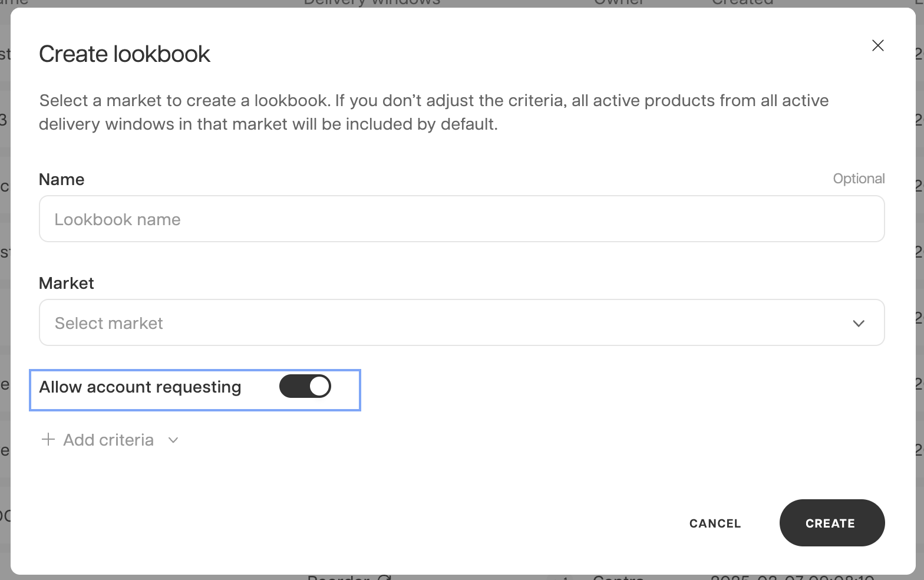
Task: Click the reorder icon below the dialog
Action: tap(384, 578)
